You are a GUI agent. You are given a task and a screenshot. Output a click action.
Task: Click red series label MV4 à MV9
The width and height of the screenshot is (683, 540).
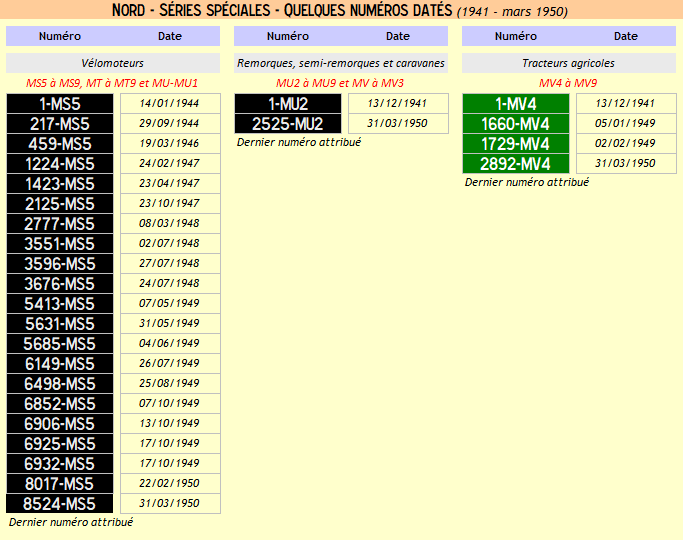pyautogui.click(x=568, y=83)
